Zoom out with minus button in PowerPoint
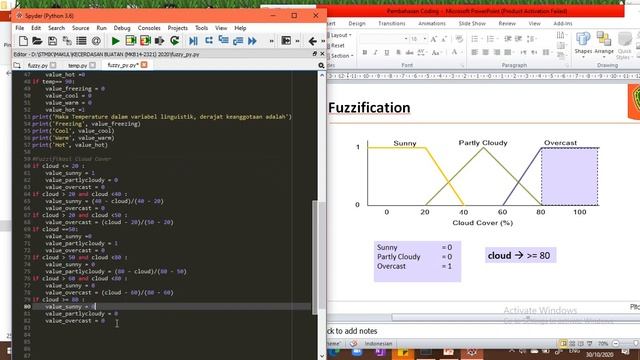 pyautogui.click(x=616, y=344)
